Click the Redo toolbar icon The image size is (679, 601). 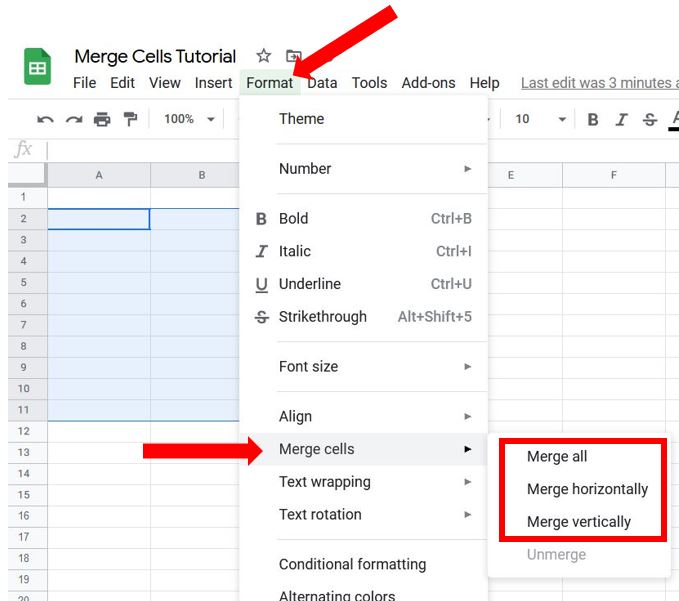pyautogui.click(x=74, y=119)
